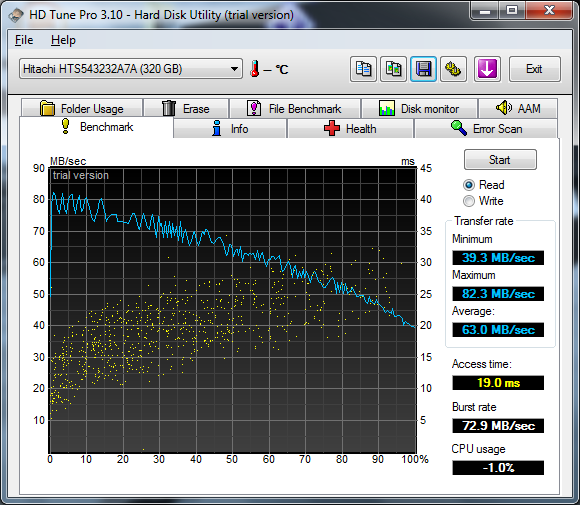Image resolution: width=580 pixels, height=505 pixels.
Task: Switch to the Folder Usage tab
Action: point(82,109)
